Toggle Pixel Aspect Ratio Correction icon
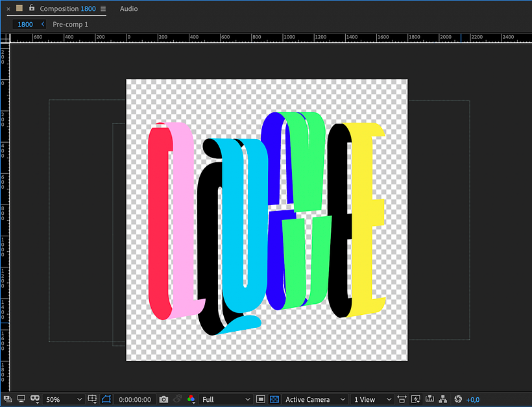The width and height of the screenshot is (532, 407). coord(402,399)
